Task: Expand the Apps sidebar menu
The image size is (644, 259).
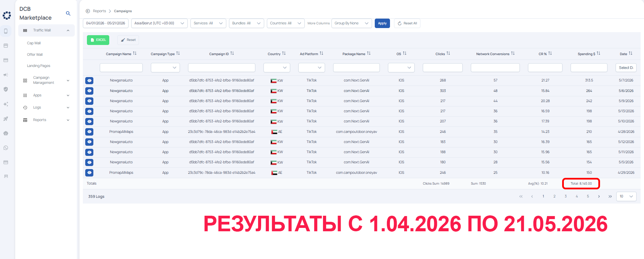Action: tap(46, 95)
